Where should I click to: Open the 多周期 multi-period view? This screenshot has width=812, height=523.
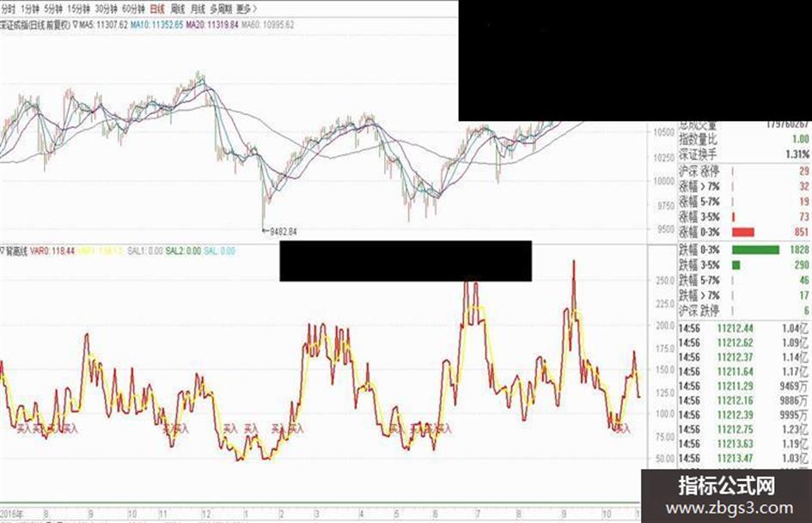[221, 9]
